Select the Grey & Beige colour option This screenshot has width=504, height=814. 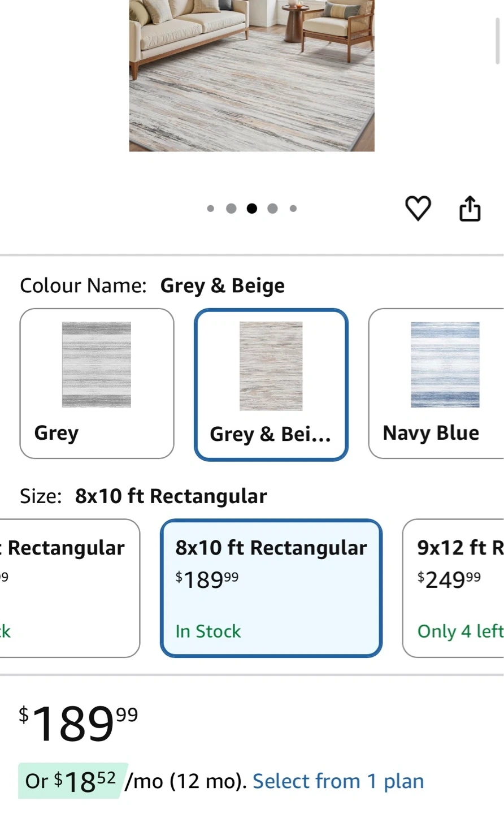tap(271, 384)
